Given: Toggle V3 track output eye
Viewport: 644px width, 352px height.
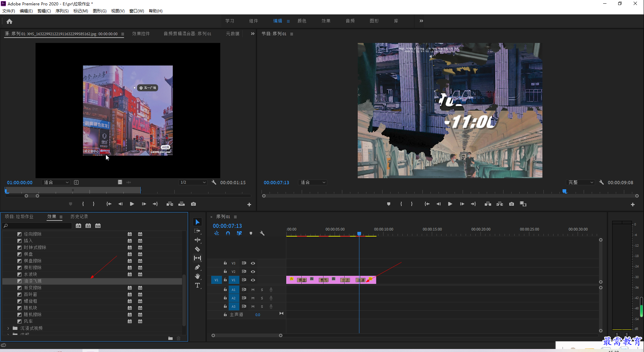Looking at the screenshot, I should (x=253, y=263).
